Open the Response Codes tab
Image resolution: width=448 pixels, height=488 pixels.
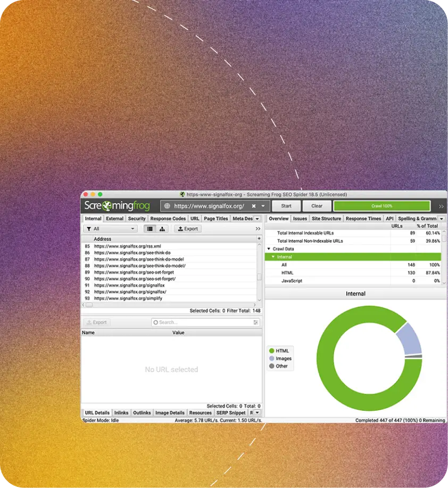coord(168,219)
